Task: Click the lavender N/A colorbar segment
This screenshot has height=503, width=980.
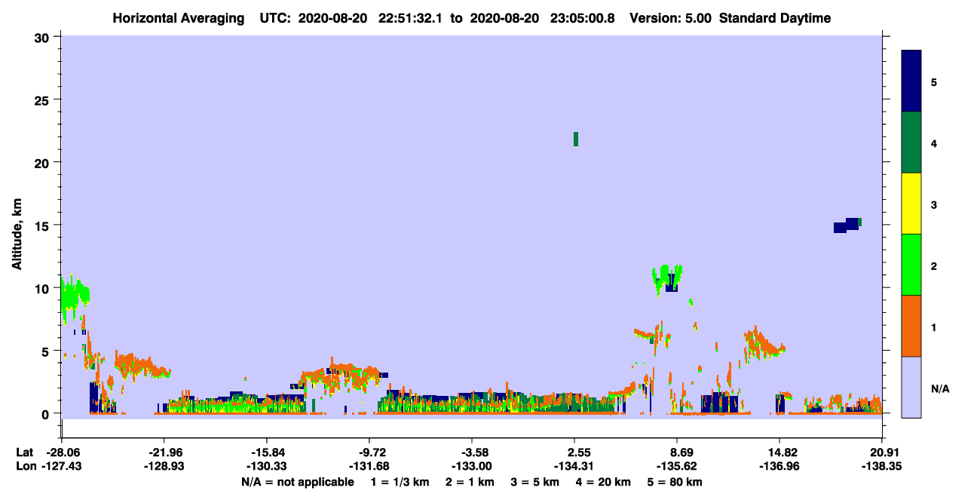Action: [911, 387]
